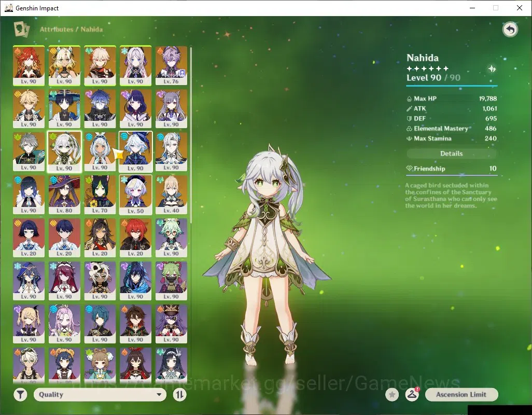Screen dimensions: 532x415
Task: Select the Skirk Cryo portrait
Action: point(135,66)
